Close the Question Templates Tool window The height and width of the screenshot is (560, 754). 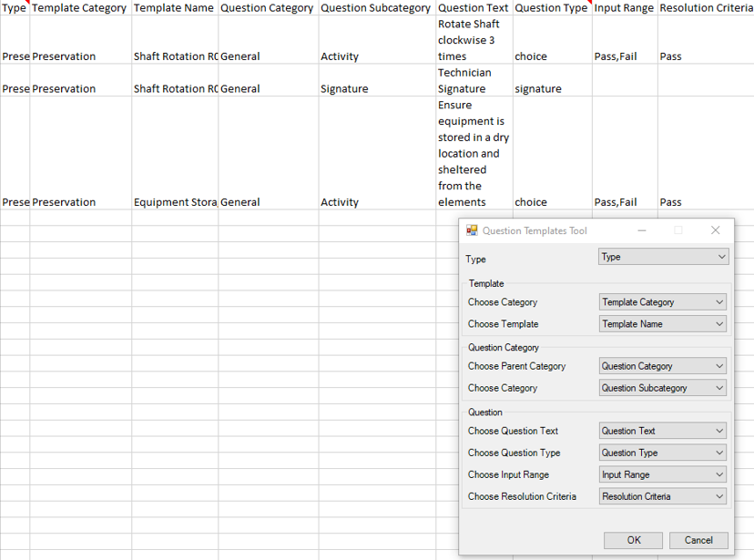(716, 230)
